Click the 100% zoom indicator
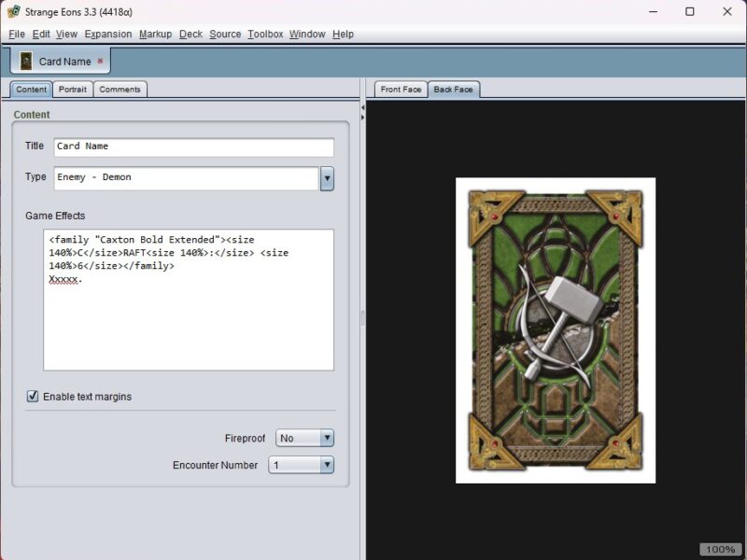This screenshot has width=747, height=560. [720, 549]
